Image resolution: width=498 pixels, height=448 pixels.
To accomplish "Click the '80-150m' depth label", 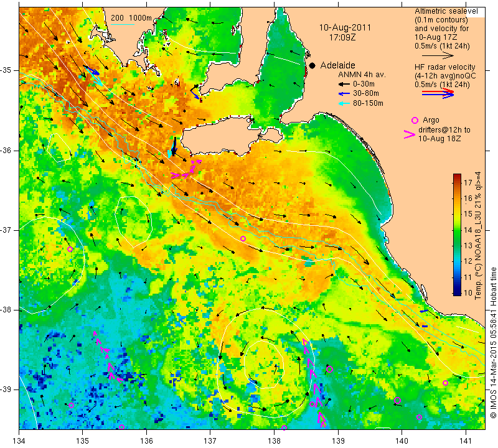I will tap(368, 103).
